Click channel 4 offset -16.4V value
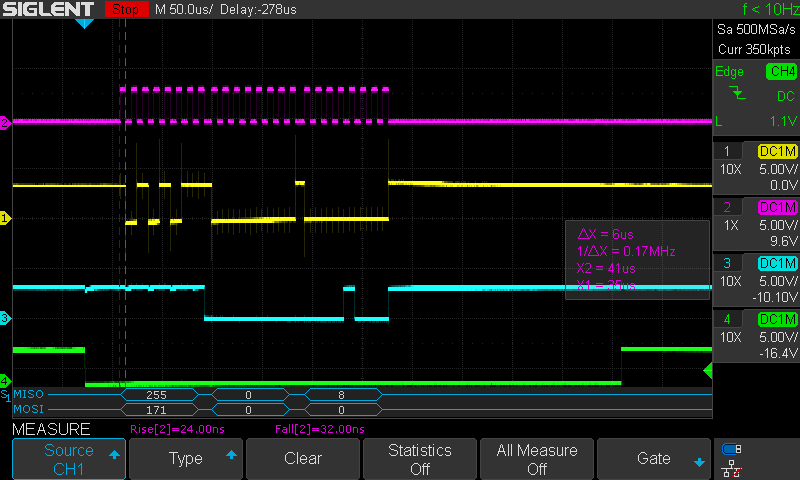This screenshot has width=800, height=480. (x=778, y=353)
